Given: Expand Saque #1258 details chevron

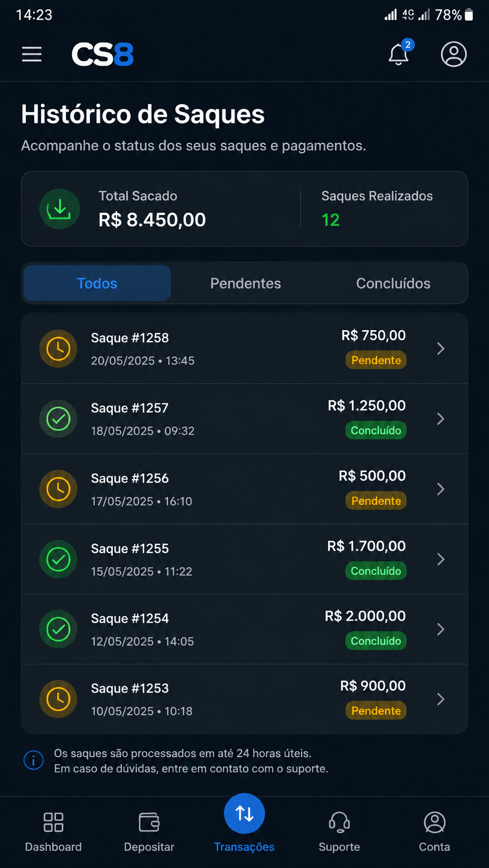Looking at the screenshot, I should pyautogui.click(x=441, y=348).
